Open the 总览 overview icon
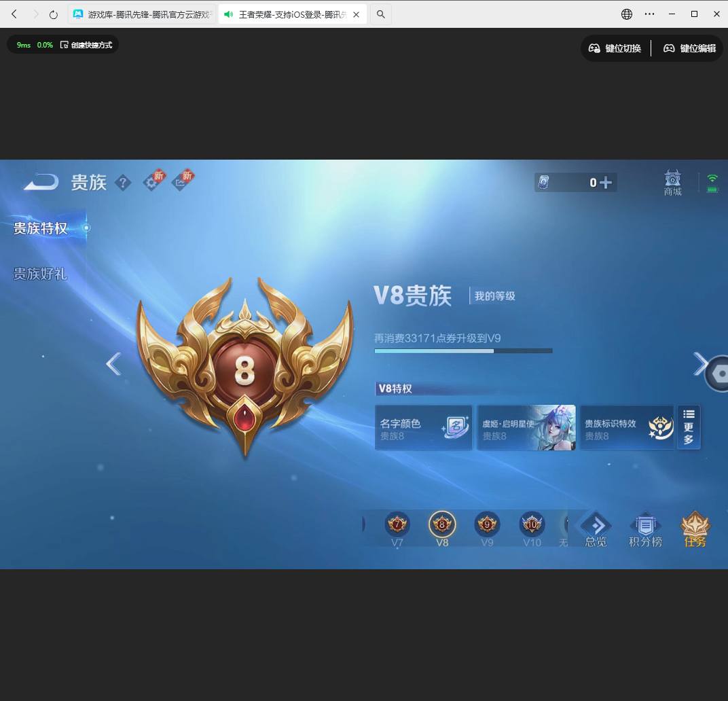This screenshot has height=701, width=728. (x=596, y=529)
